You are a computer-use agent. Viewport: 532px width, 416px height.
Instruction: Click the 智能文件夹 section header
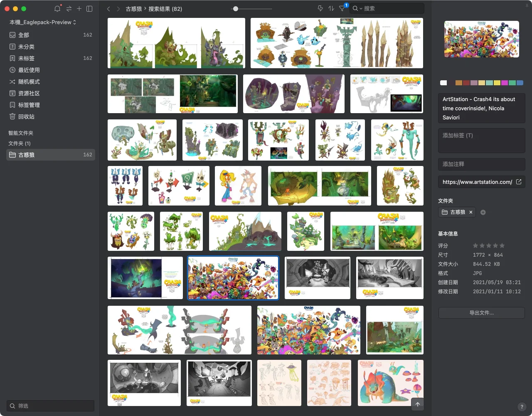pos(21,133)
